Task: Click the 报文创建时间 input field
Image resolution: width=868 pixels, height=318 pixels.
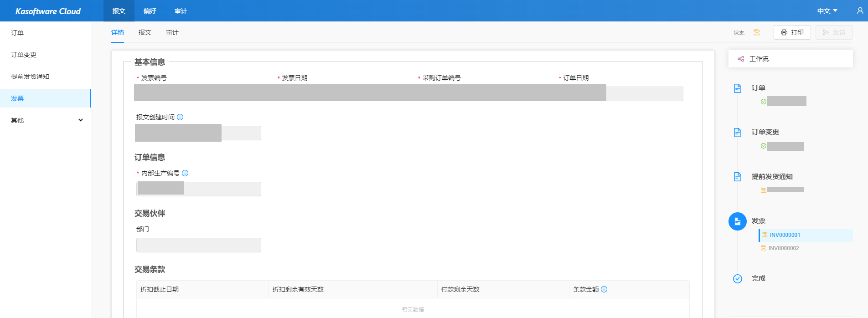Action: [x=198, y=133]
